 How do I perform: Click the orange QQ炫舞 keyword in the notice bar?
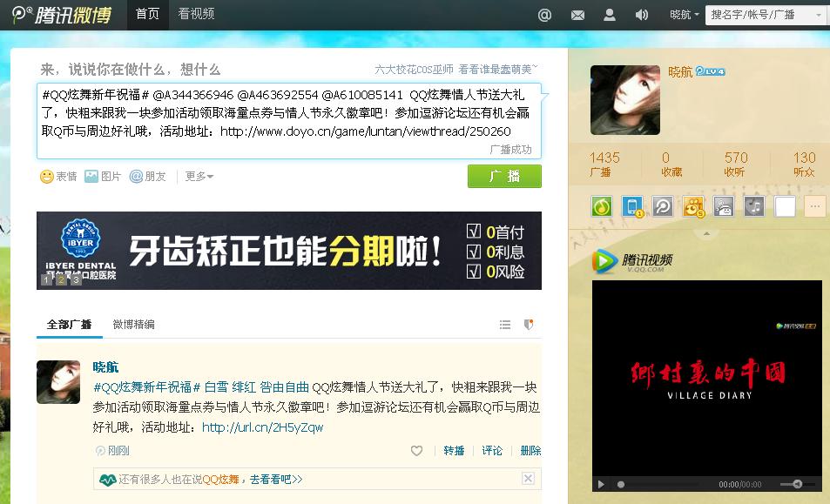coord(220,480)
